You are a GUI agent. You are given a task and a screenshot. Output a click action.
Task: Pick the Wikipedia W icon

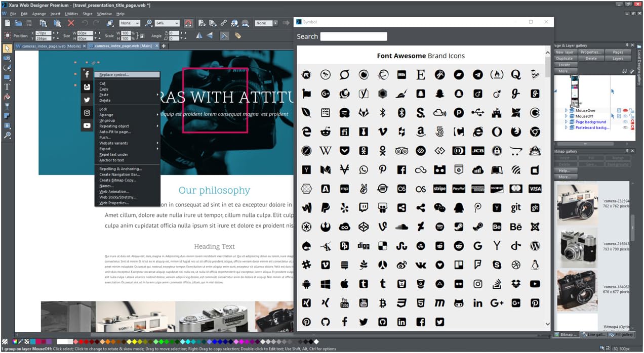[x=326, y=150]
